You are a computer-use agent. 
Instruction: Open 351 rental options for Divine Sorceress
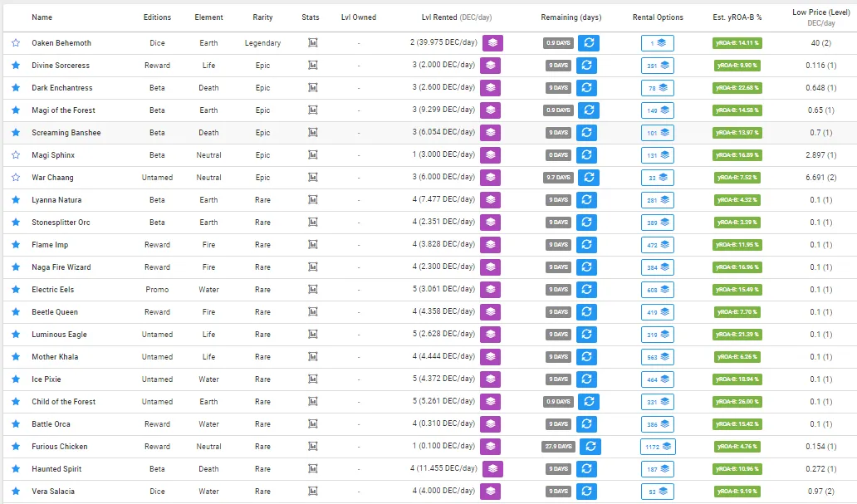[658, 65]
